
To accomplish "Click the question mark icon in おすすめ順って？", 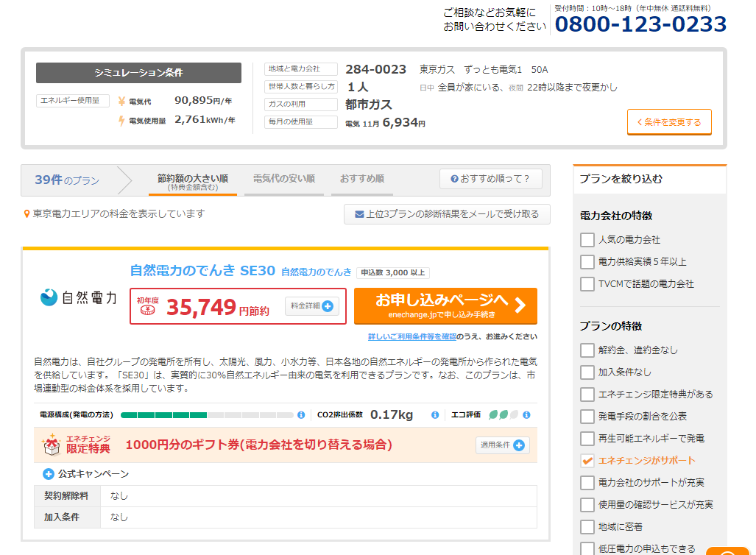I will (454, 179).
